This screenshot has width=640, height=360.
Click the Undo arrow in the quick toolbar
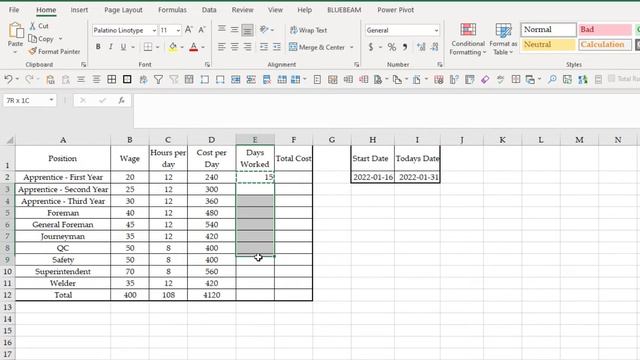pyautogui.click(x=8, y=79)
